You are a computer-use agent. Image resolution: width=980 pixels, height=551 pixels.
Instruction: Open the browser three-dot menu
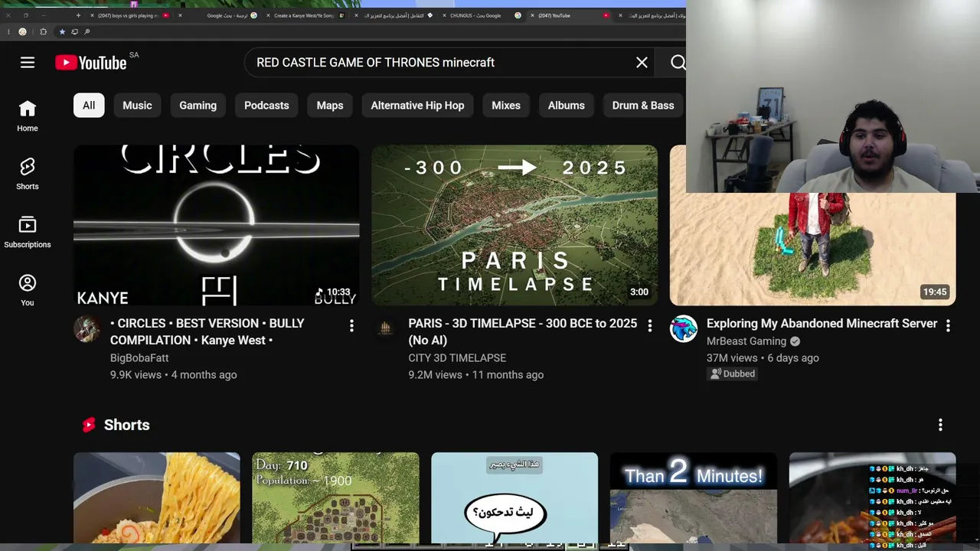pyautogui.click(x=8, y=31)
